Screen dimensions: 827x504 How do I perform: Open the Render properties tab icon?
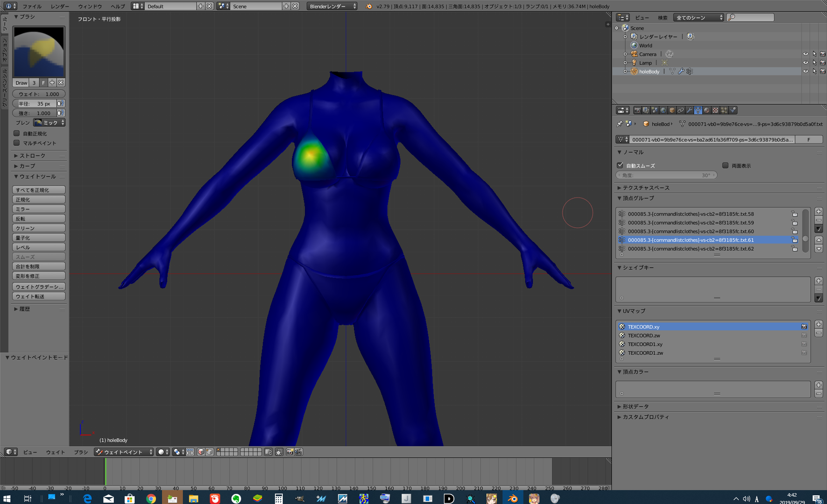point(637,111)
